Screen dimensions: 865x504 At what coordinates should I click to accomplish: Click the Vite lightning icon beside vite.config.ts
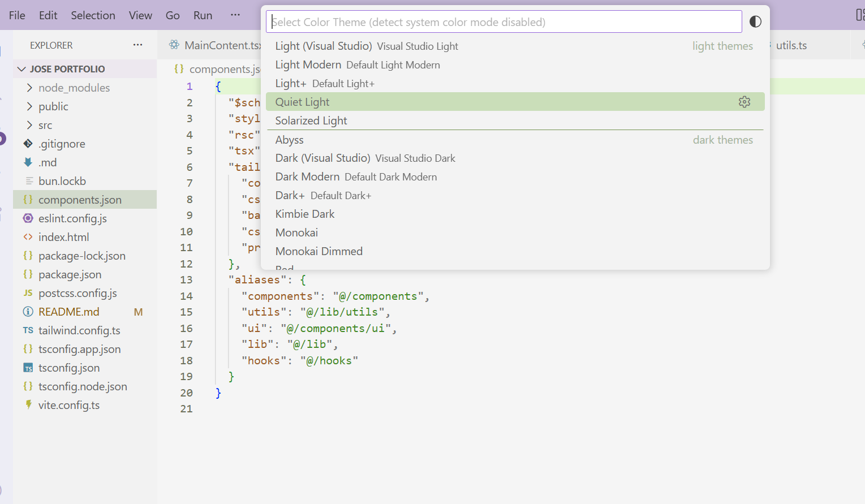pyautogui.click(x=28, y=405)
